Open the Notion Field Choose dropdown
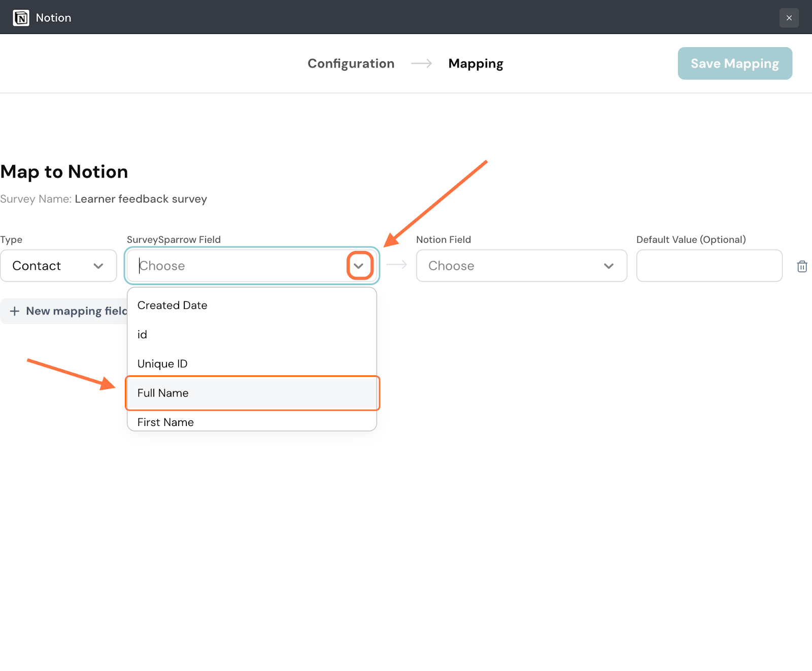This screenshot has width=812, height=671. tap(521, 266)
